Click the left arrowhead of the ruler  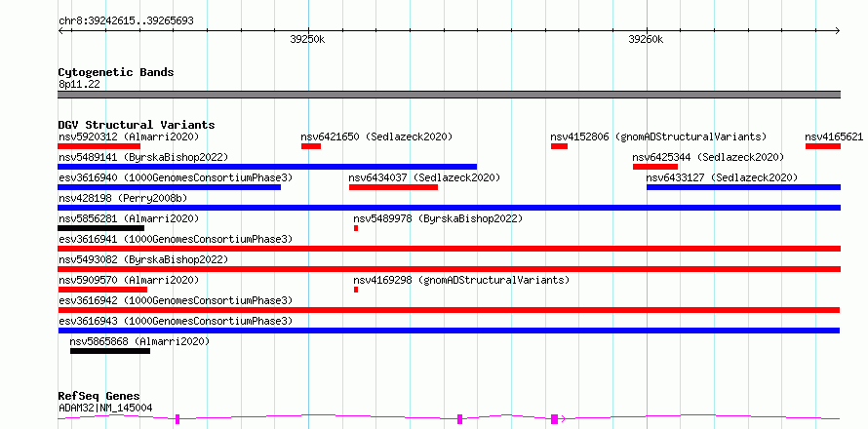click(60, 30)
